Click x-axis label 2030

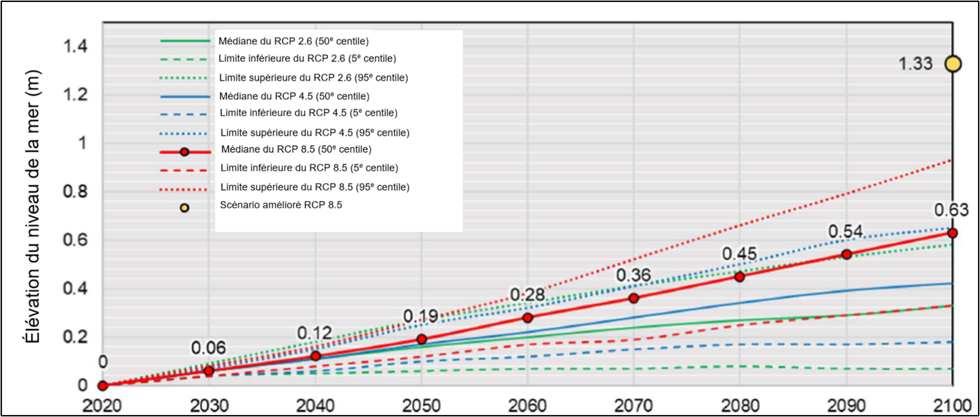click(x=208, y=405)
